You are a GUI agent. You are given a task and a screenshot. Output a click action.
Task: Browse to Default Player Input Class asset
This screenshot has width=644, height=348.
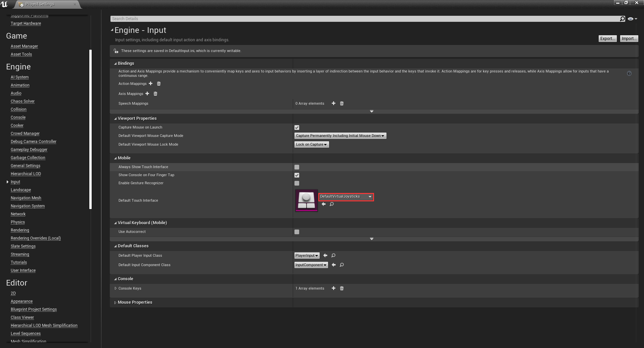tap(333, 255)
